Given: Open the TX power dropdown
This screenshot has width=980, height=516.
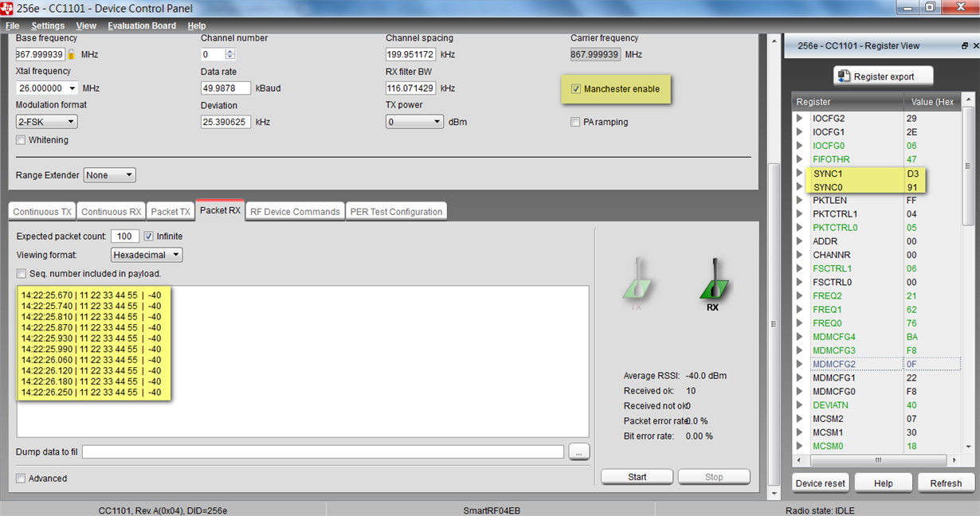Looking at the screenshot, I should 414,122.
